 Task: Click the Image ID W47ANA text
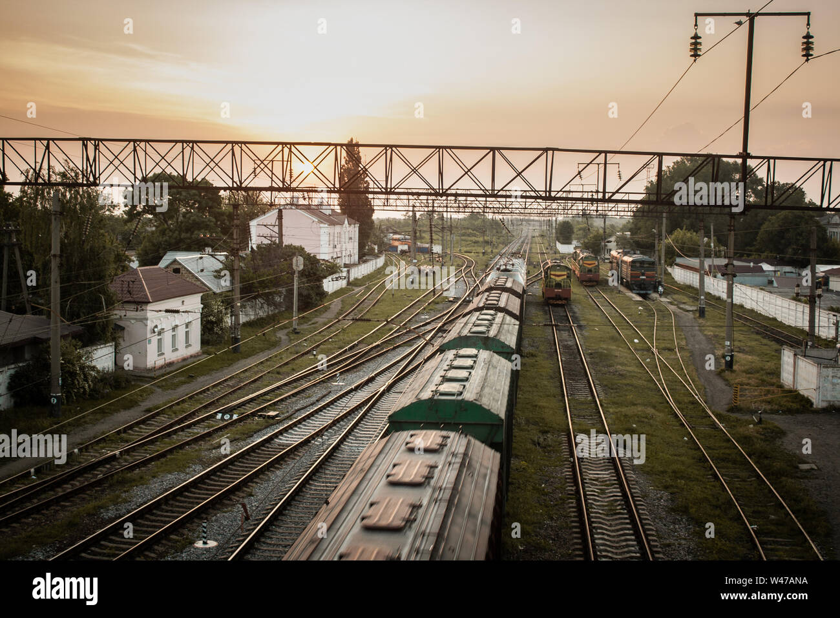(x=767, y=581)
